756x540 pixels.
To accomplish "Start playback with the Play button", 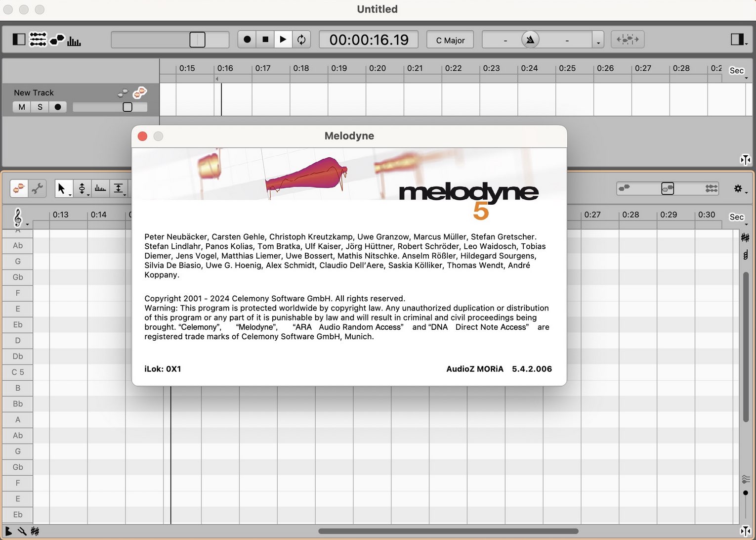I will pos(283,39).
